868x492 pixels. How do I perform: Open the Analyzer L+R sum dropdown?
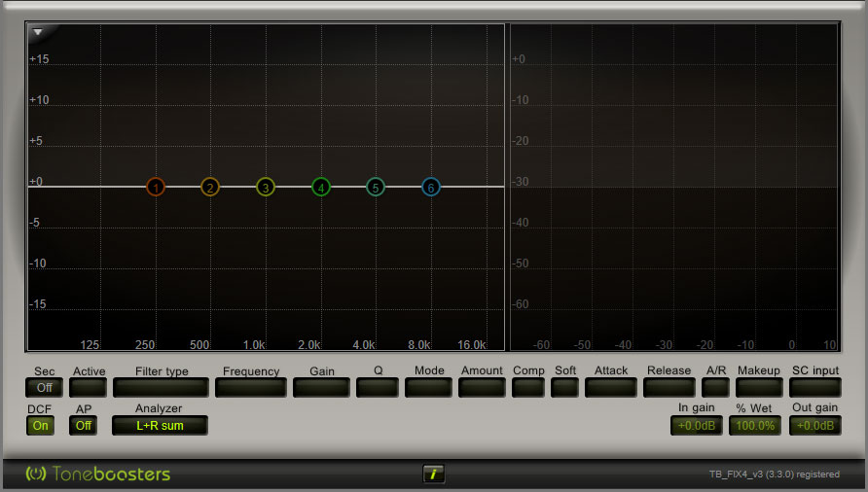(160, 426)
